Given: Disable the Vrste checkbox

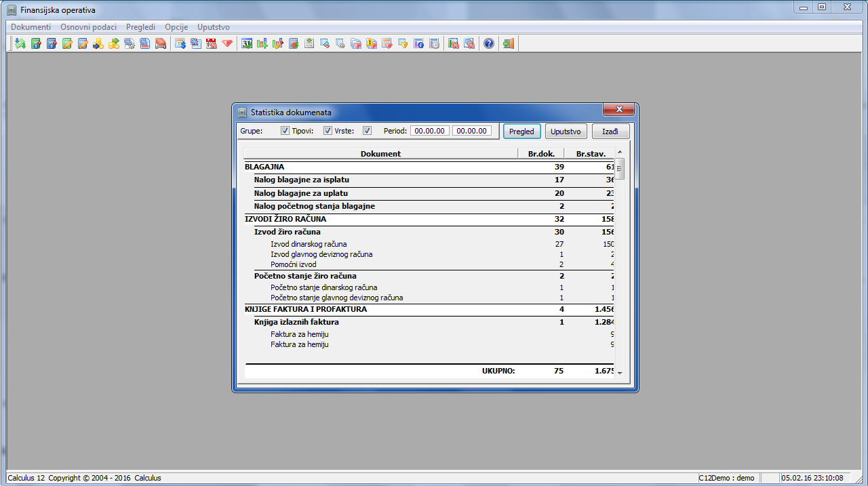Looking at the screenshot, I should pyautogui.click(x=367, y=131).
